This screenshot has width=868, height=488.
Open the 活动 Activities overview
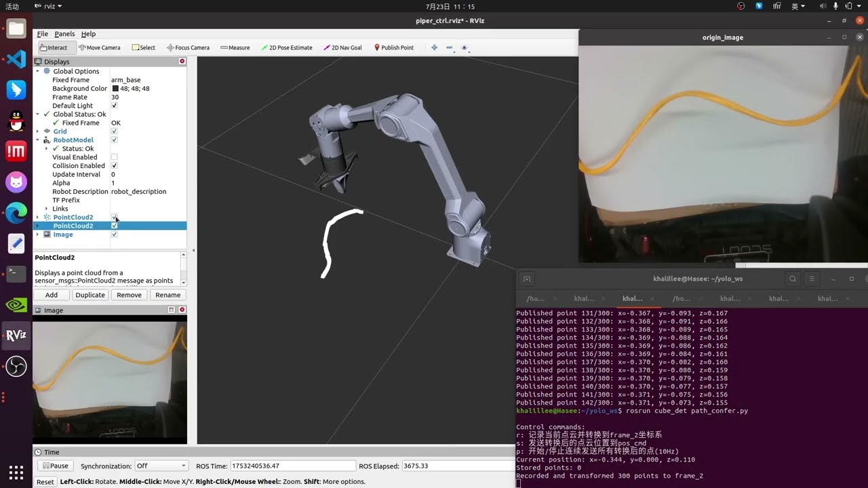point(12,6)
